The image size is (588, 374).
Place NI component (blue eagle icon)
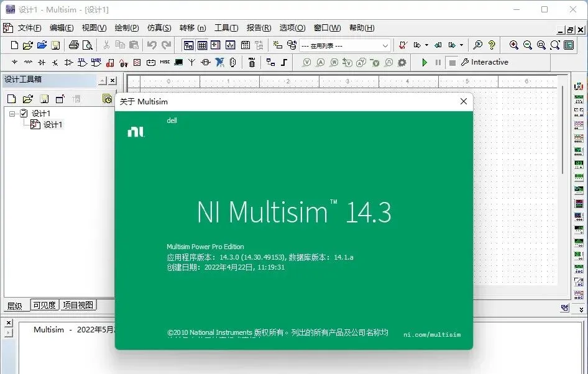[220, 62]
